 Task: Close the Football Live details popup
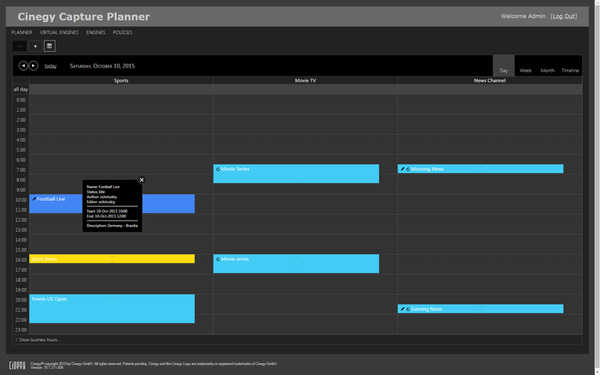point(142,180)
